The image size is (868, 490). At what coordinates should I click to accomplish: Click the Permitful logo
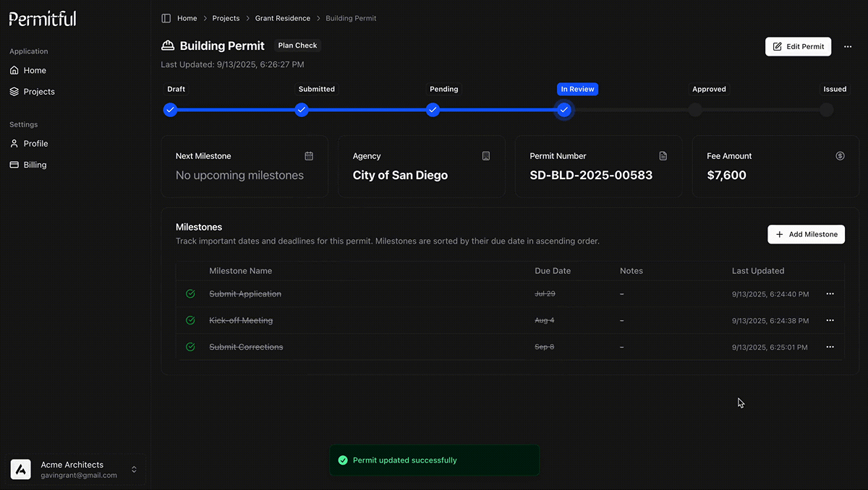tap(43, 19)
